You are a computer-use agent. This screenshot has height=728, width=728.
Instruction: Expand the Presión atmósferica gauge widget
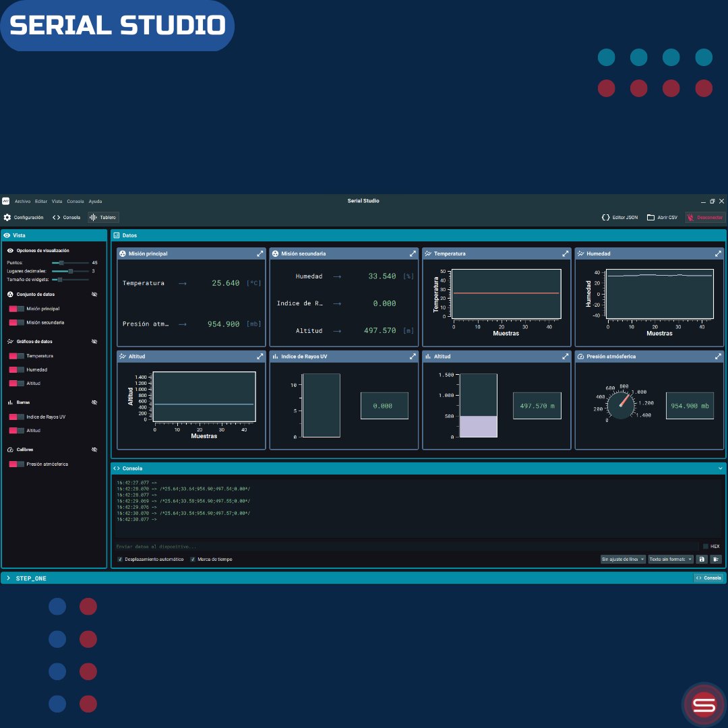pos(718,356)
